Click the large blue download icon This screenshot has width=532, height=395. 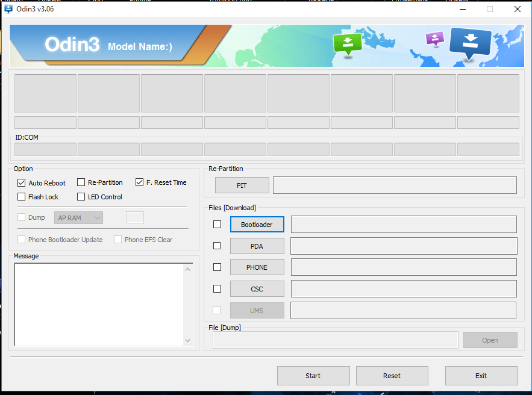pyautogui.click(x=471, y=43)
